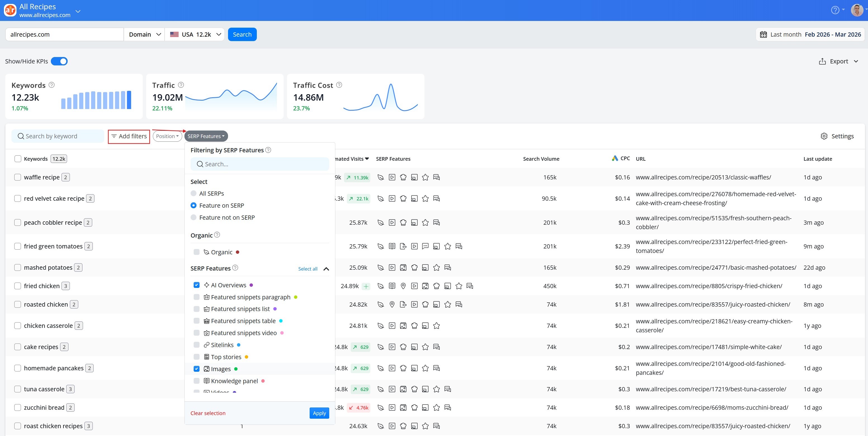Open the classic-waffles recipe URL link
Screen dimensions: 868x436
click(x=703, y=177)
